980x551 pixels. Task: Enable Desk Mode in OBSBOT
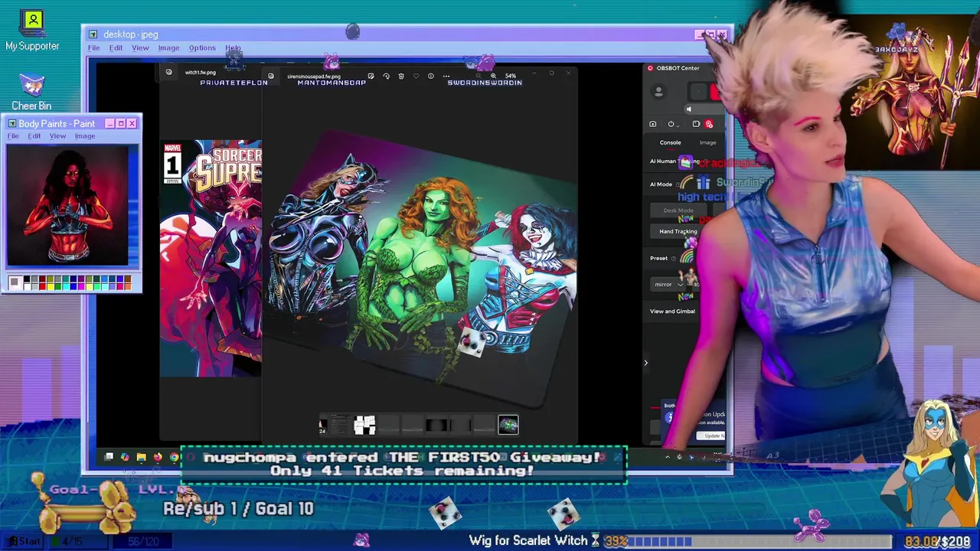(x=678, y=210)
